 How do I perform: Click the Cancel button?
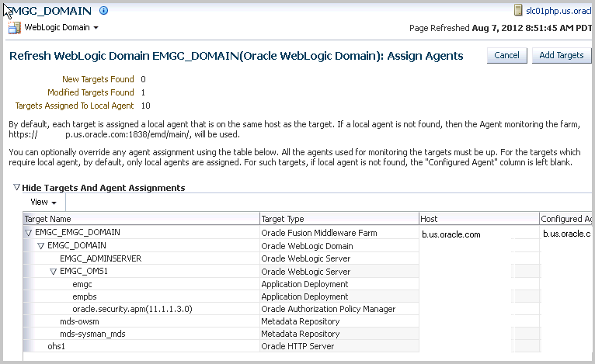point(506,55)
